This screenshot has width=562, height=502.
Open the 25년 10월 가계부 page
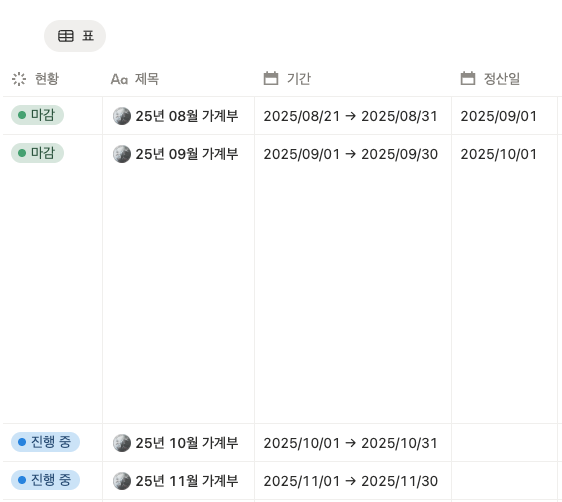[x=187, y=443]
